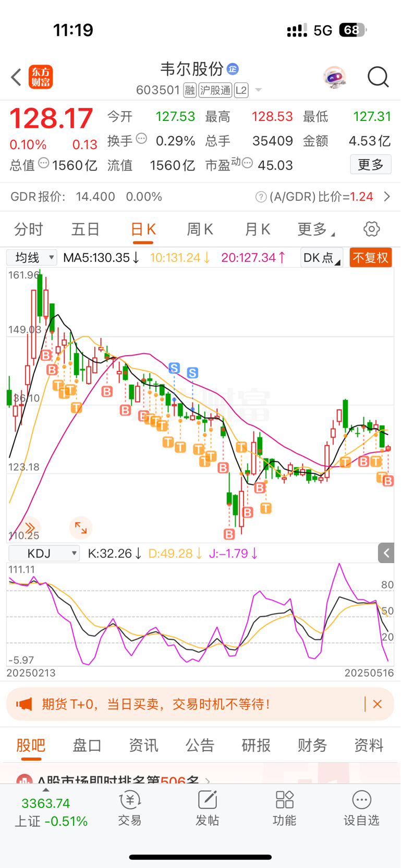Tap the stock name 韦尔股份
The width and height of the screenshot is (401, 868).
pyautogui.click(x=191, y=69)
